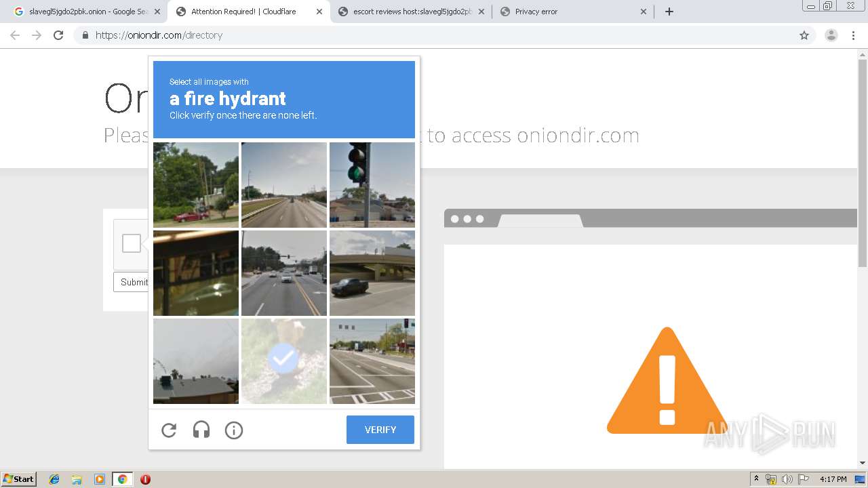Click the page vertical scrollbar thumb
The width and height of the screenshot is (868, 488).
(863, 163)
